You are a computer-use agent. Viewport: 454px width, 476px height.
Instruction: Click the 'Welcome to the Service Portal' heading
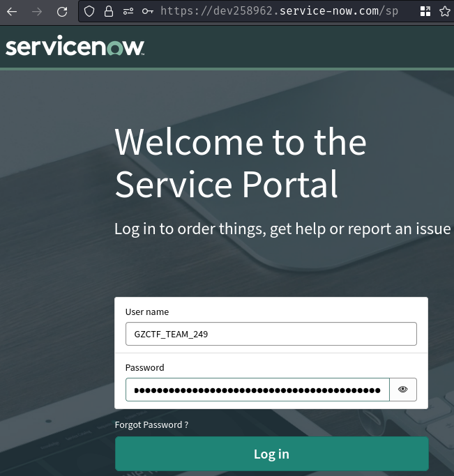click(x=241, y=162)
